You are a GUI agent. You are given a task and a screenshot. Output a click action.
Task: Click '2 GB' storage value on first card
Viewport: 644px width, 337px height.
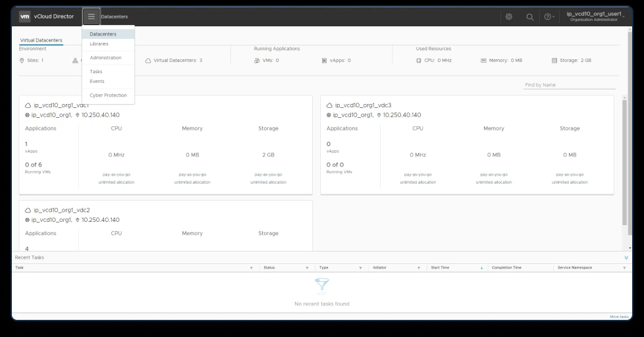click(268, 155)
